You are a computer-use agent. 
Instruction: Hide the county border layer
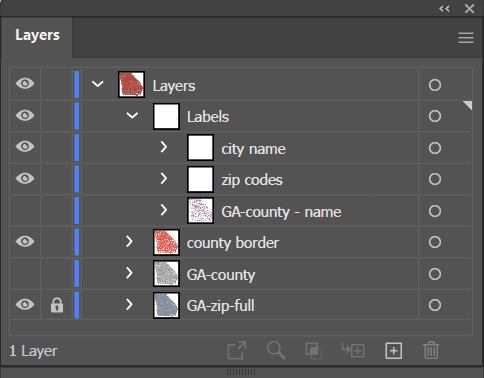(25, 241)
